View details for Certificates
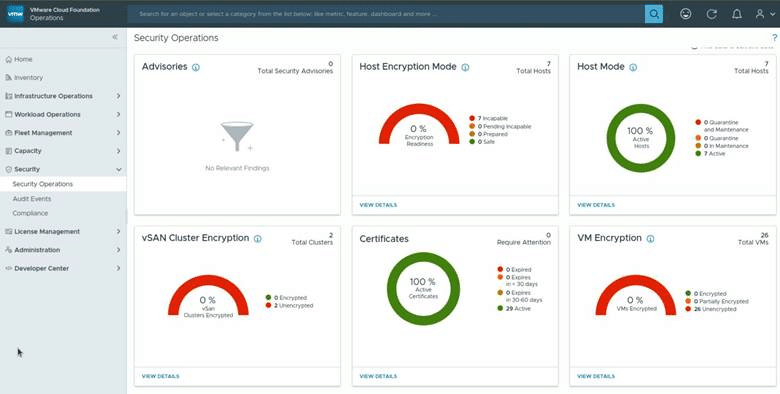 click(378, 376)
